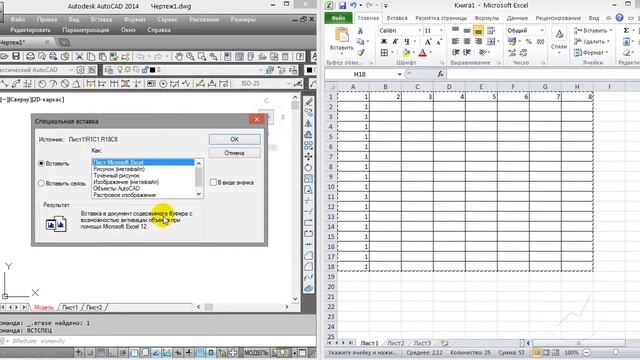Toggle the МОДЕЛЬ button in AutoCAD status bar

[x=256, y=352]
